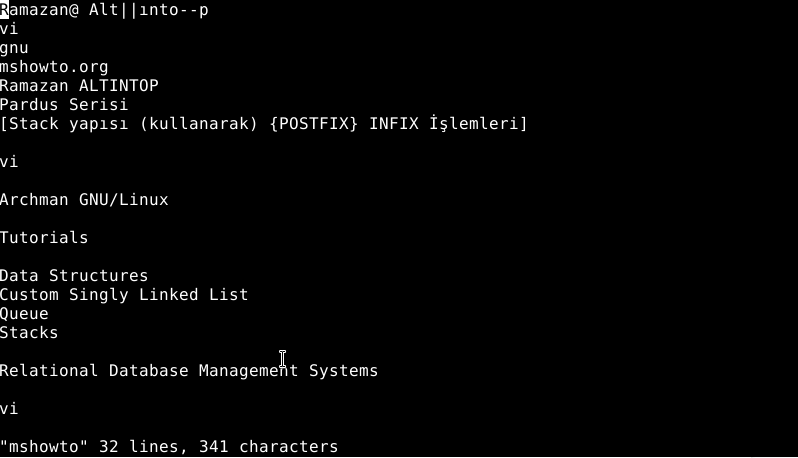Viewport: 798px width, 458px height.
Task: Place cursor on the Stacks line
Action: coord(29,333)
